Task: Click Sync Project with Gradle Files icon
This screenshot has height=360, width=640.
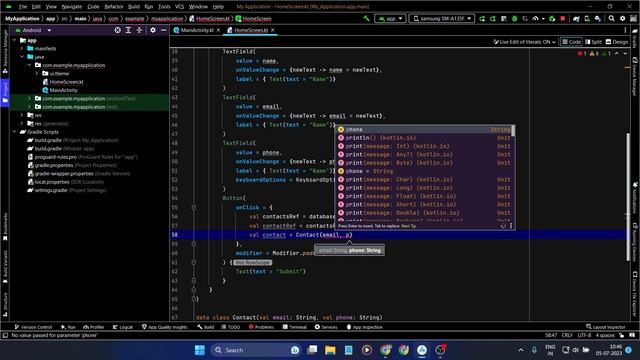Action: tap(576, 18)
